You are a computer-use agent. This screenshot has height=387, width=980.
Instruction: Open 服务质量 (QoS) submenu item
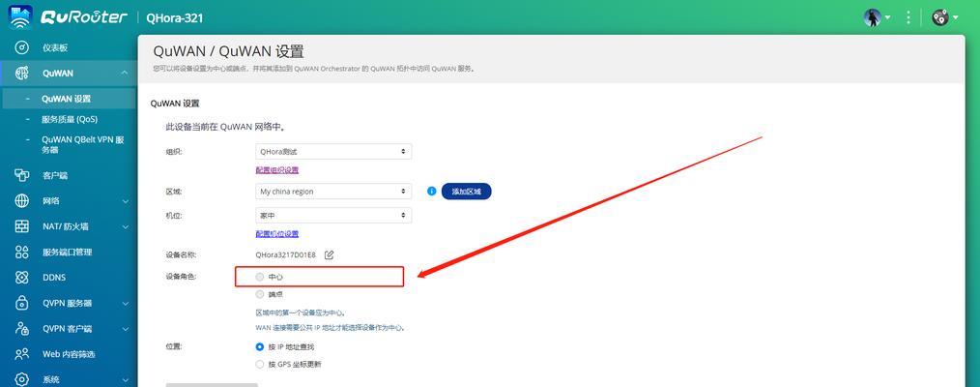(x=68, y=119)
